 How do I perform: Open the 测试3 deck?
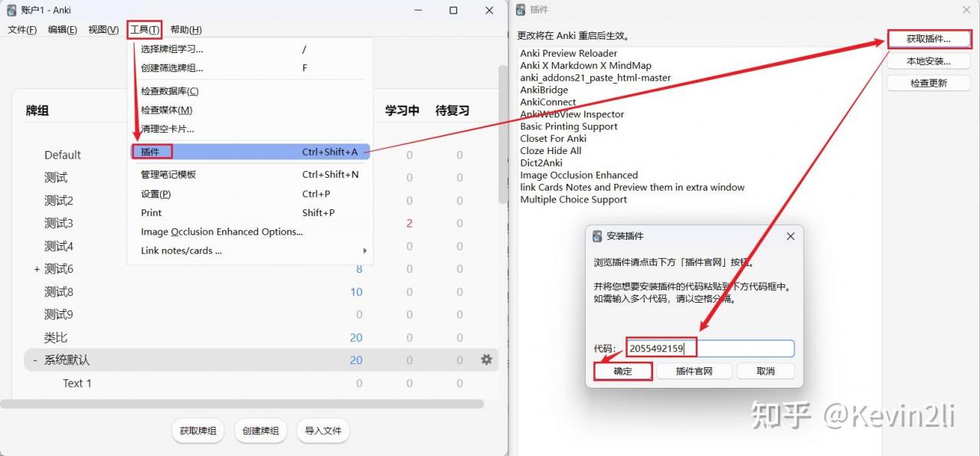(59, 224)
